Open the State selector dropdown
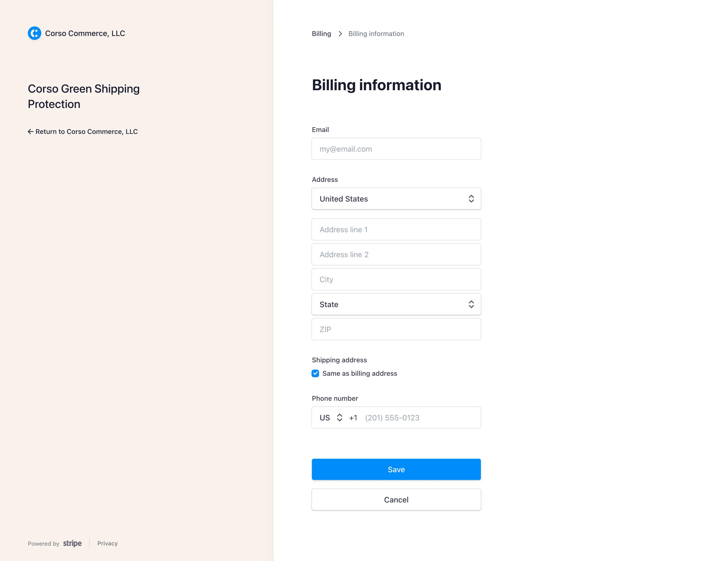Image resolution: width=728 pixels, height=561 pixels. pyautogui.click(x=396, y=304)
